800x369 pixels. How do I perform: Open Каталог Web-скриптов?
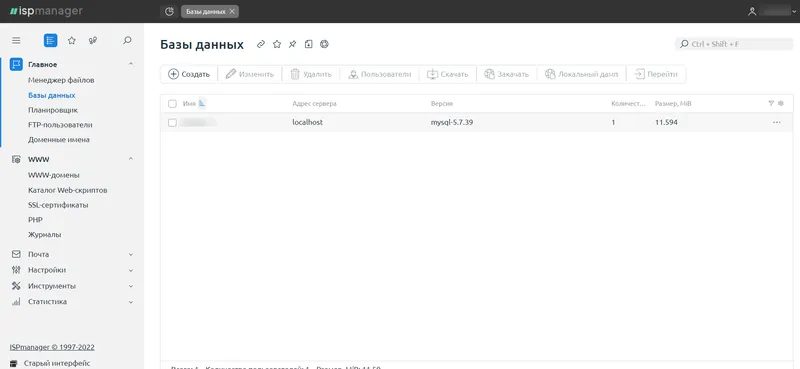(x=68, y=190)
